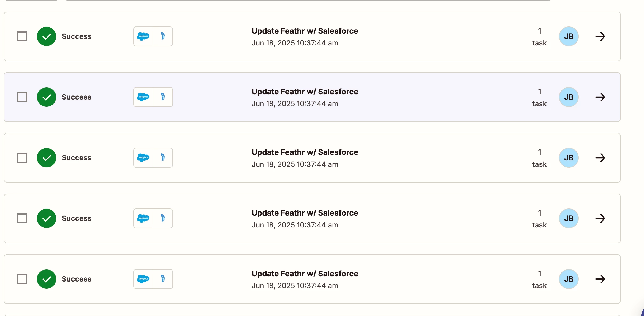Click the green success checkmark in second row

(x=47, y=97)
